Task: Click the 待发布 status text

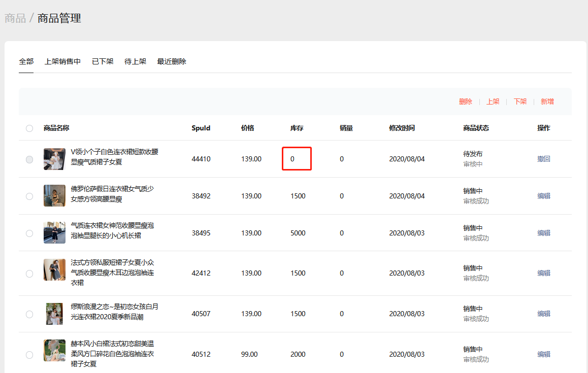Action: click(473, 154)
